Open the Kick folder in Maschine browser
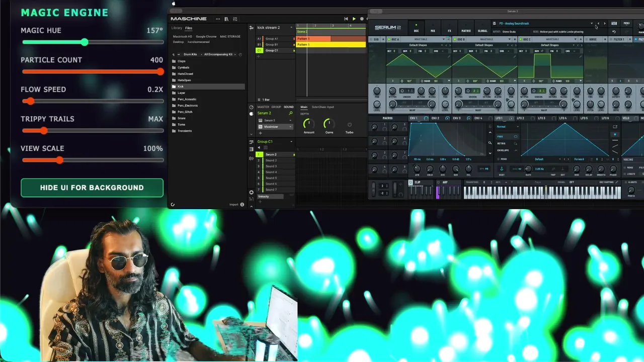Screen dimensions: 644x362 click(x=208, y=86)
